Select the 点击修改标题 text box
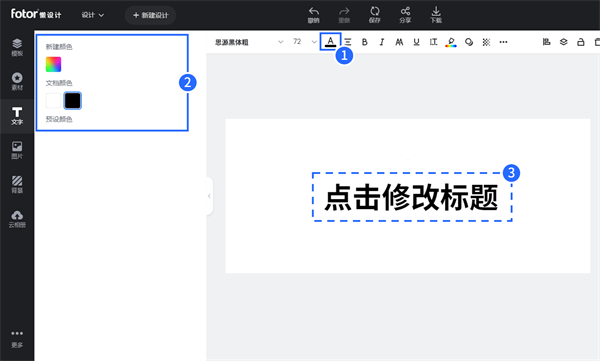Image resolution: width=600 pixels, height=361 pixels. [x=412, y=197]
